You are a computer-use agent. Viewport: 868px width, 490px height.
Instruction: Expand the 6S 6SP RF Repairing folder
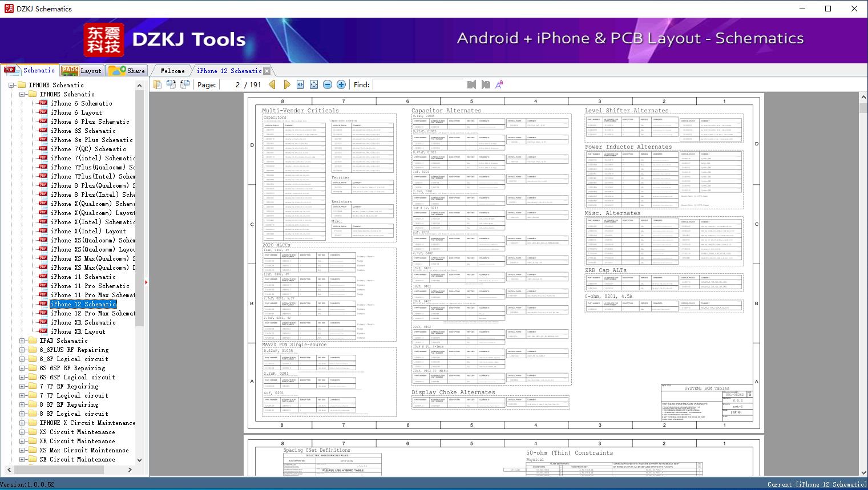click(x=22, y=368)
